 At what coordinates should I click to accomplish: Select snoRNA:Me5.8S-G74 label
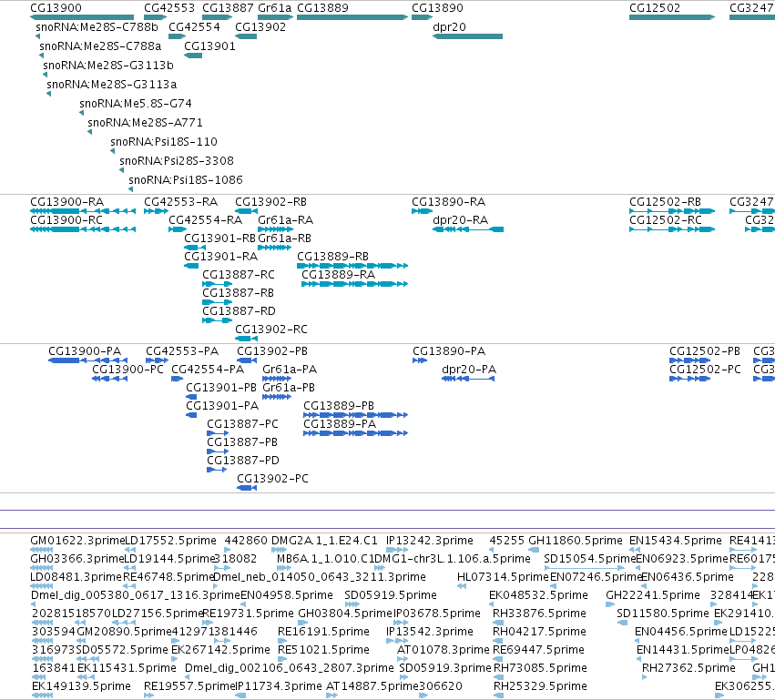(136, 103)
